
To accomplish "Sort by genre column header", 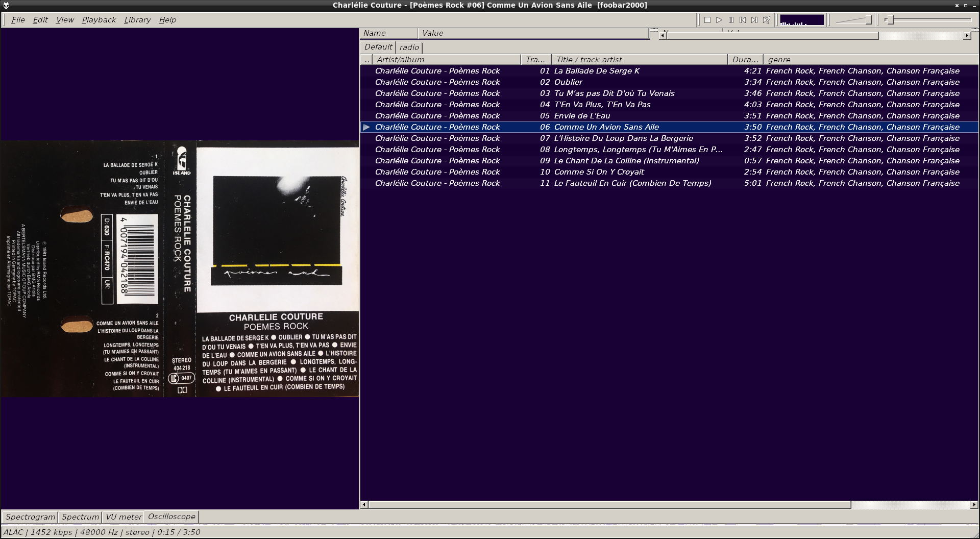I will click(870, 60).
